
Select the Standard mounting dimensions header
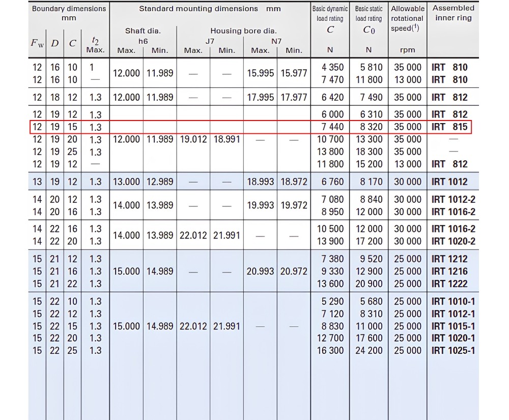point(210,9)
